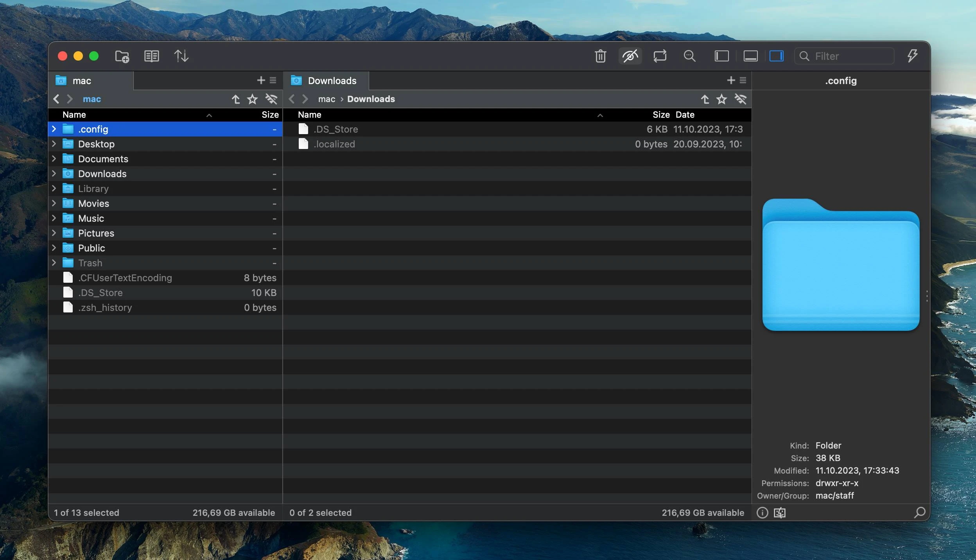976x560 pixels.
Task: Expand the Documents folder
Action: (x=54, y=158)
